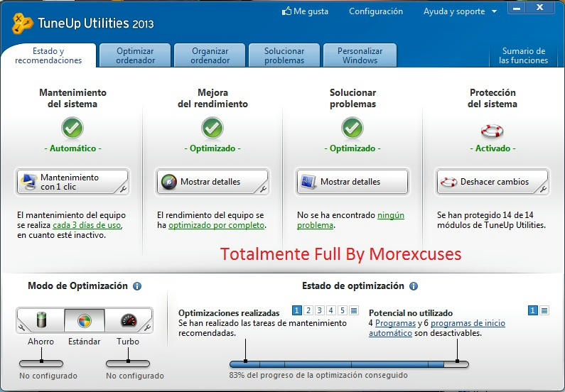This screenshot has height=392, width=565.
Task: Click the green check under Mejora del rendimiento
Action: click(x=212, y=128)
